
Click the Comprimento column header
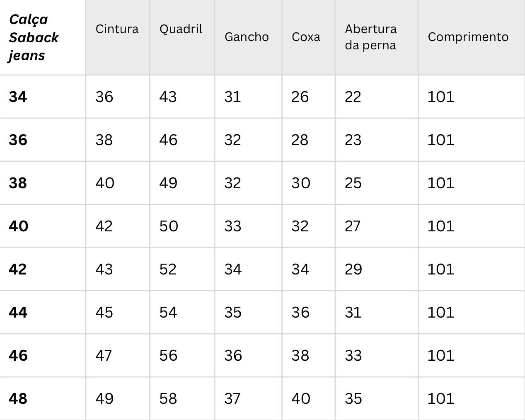point(468,37)
